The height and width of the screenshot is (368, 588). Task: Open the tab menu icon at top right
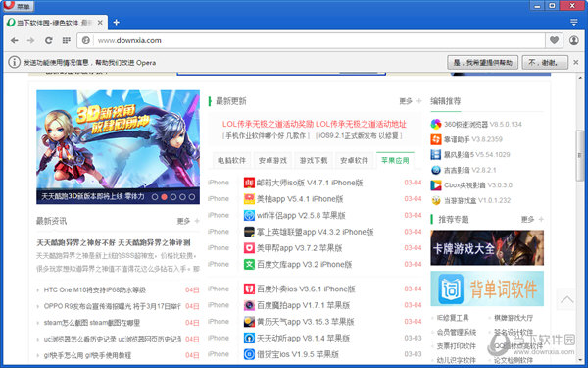coord(573,23)
